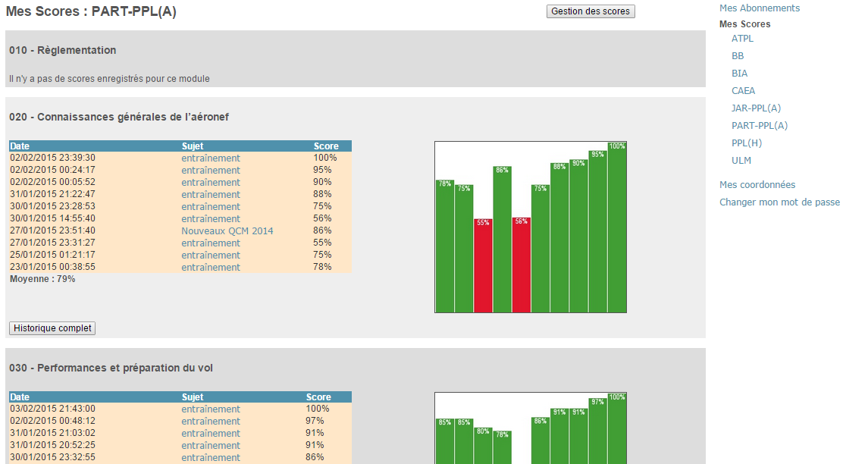Click Changer mon mot de passe
Viewport: 868px width, 464px height.
click(x=779, y=202)
